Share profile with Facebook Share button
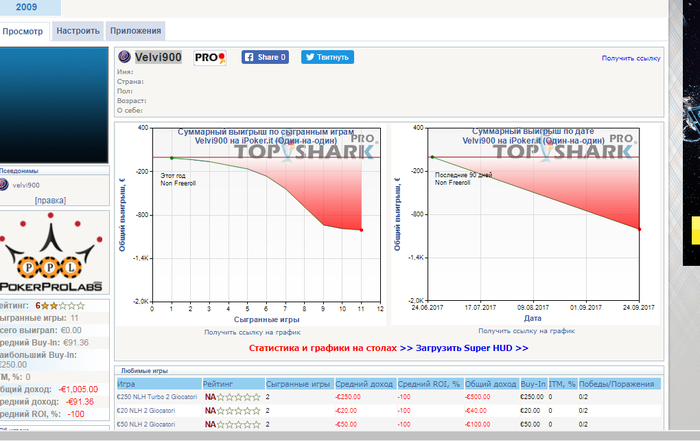This screenshot has height=441, width=700. click(x=265, y=57)
